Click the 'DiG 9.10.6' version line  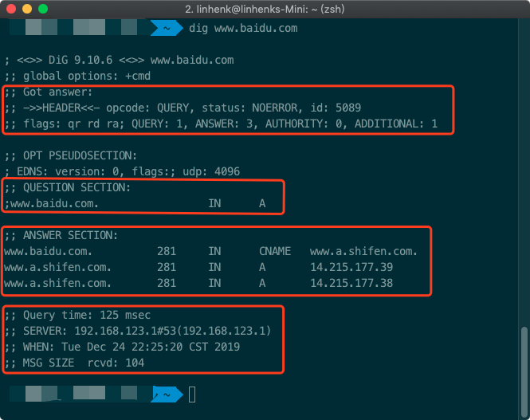[x=119, y=60]
